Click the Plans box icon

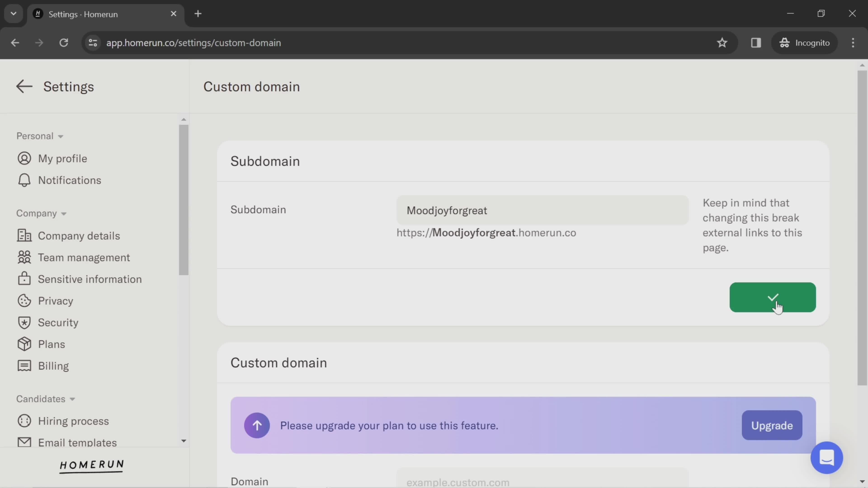coord(24,344)
